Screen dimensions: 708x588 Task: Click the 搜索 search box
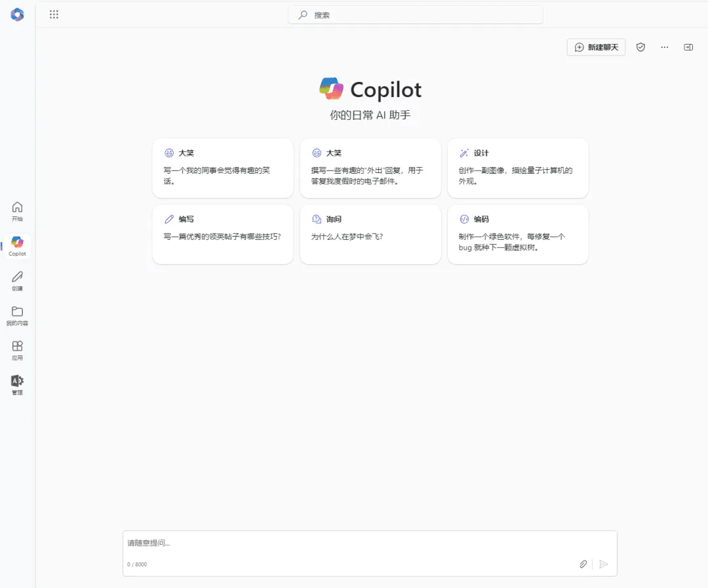(416, 14)
